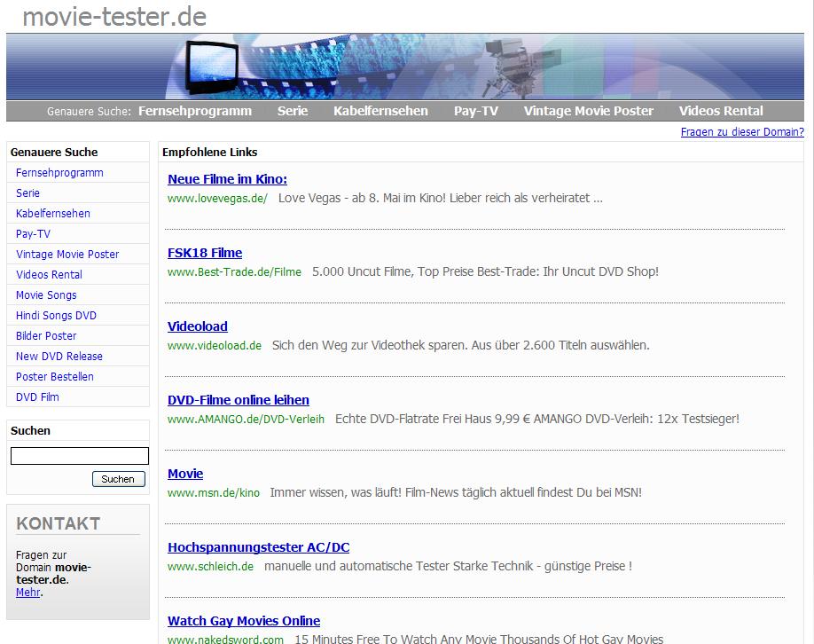Click the Mehr link in Kontakt box
Image resolution: width=814 pixels, height=644 pixels.
(27, 593)
